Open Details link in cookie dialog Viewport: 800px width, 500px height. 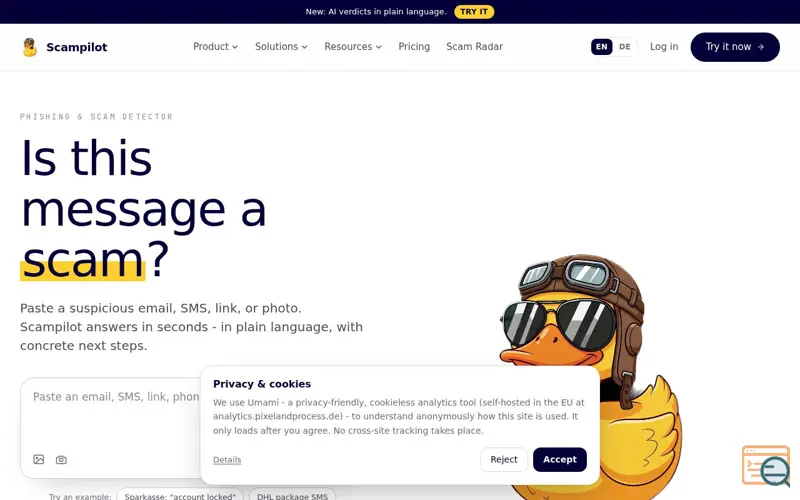pyautogui.click(x=227, y=460)
